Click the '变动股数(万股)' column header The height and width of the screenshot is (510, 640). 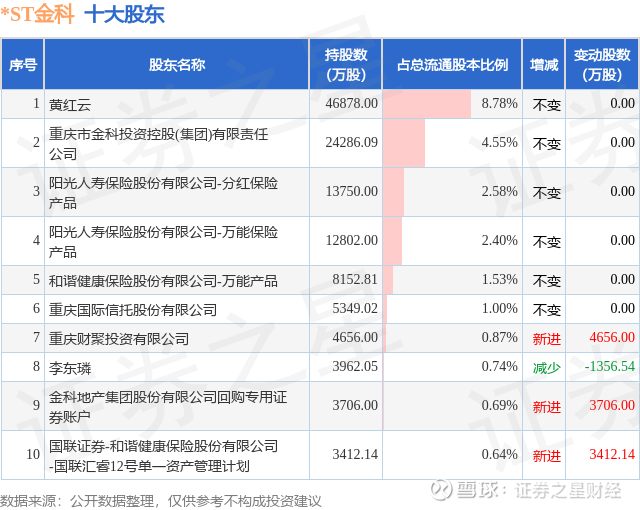(602, 64)
